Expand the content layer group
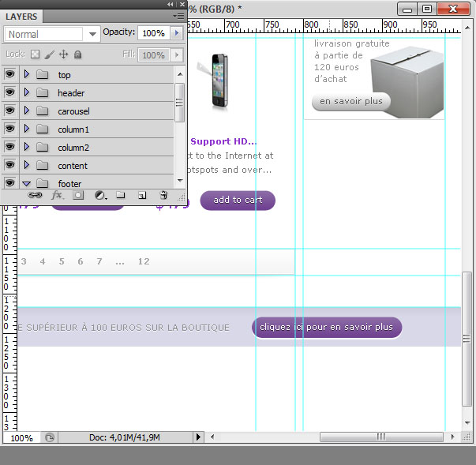Viewport: 476px width, 465px height. click(x=26, y=165)
